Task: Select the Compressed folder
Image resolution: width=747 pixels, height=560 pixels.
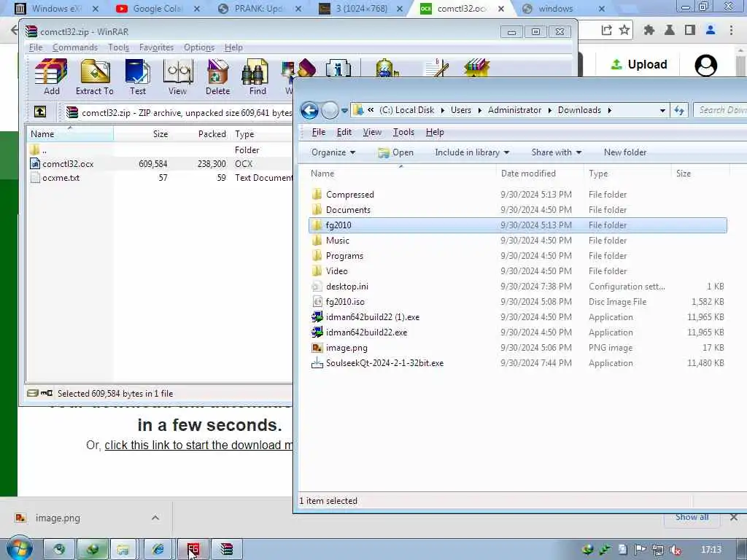Action: [x=517, y=194]
